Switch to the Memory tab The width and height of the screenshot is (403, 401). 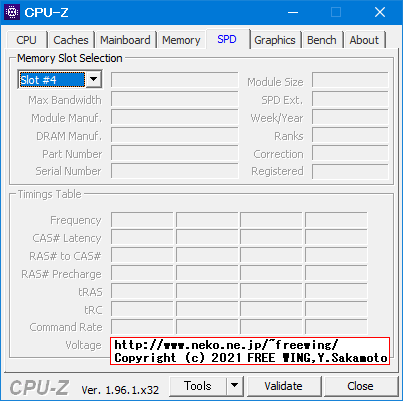181,40
